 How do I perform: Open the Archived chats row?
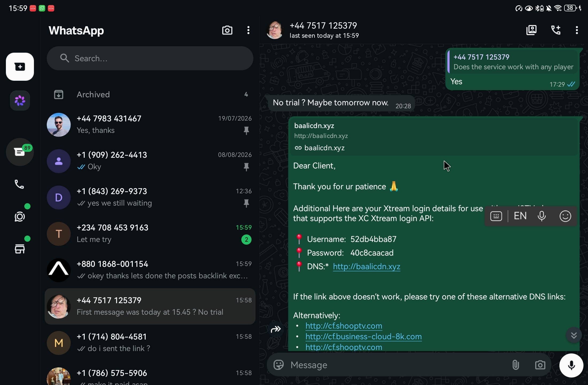pos(150,94)
